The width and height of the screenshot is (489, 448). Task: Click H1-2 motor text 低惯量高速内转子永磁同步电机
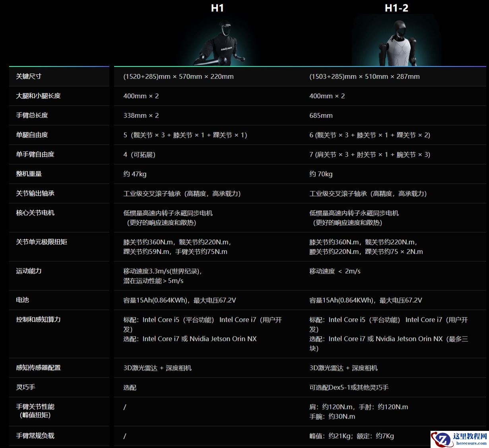[x=354, y=213]
